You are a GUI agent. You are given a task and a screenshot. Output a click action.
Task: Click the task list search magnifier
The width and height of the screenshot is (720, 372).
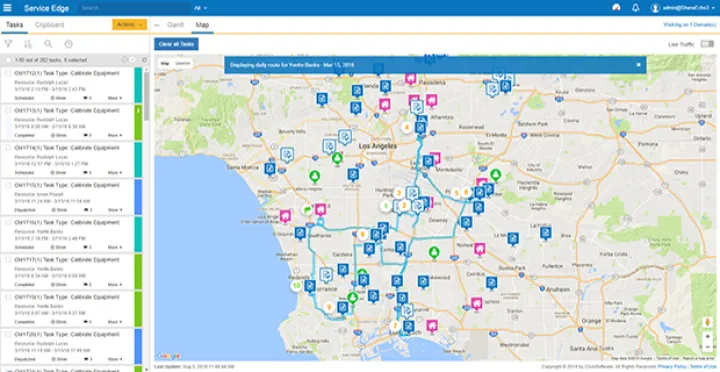click(48, 44)
